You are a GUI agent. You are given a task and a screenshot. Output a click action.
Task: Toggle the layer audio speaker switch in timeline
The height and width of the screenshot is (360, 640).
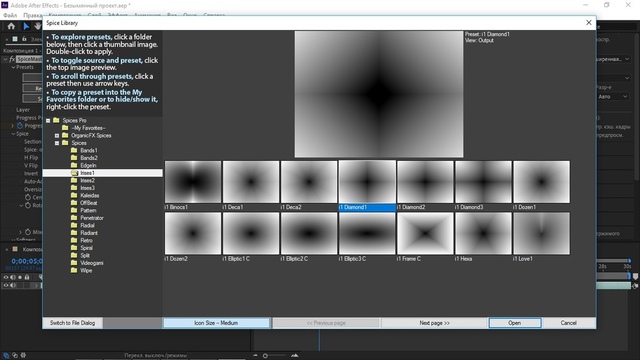[13, 286]
